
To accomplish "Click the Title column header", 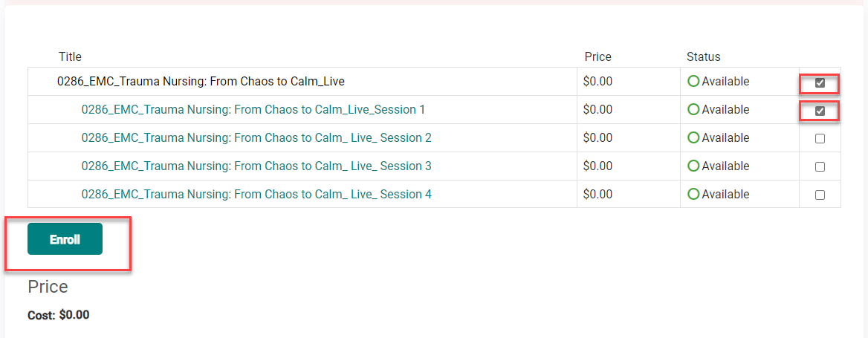I will click(70, 57).
